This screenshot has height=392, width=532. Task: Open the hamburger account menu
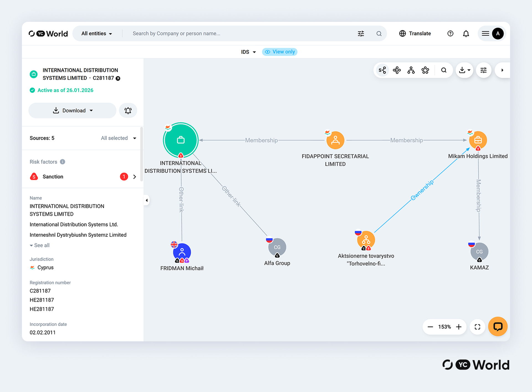coord(485,34)
